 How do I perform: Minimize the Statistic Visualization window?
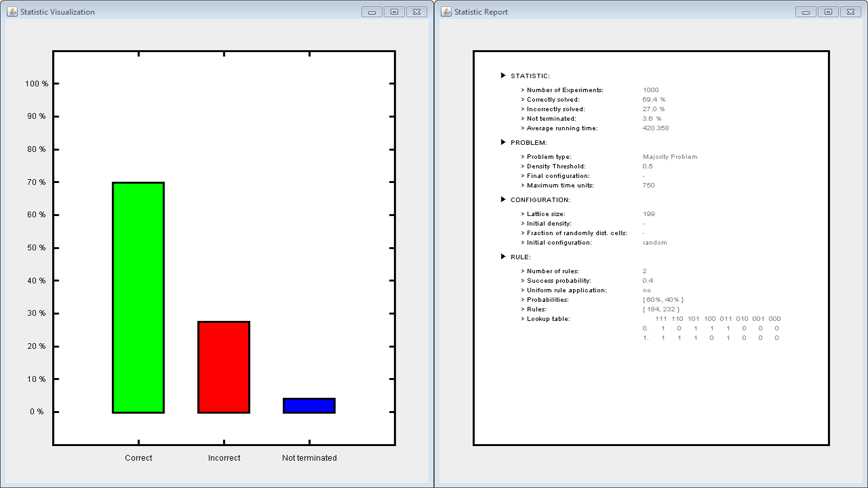372,11
